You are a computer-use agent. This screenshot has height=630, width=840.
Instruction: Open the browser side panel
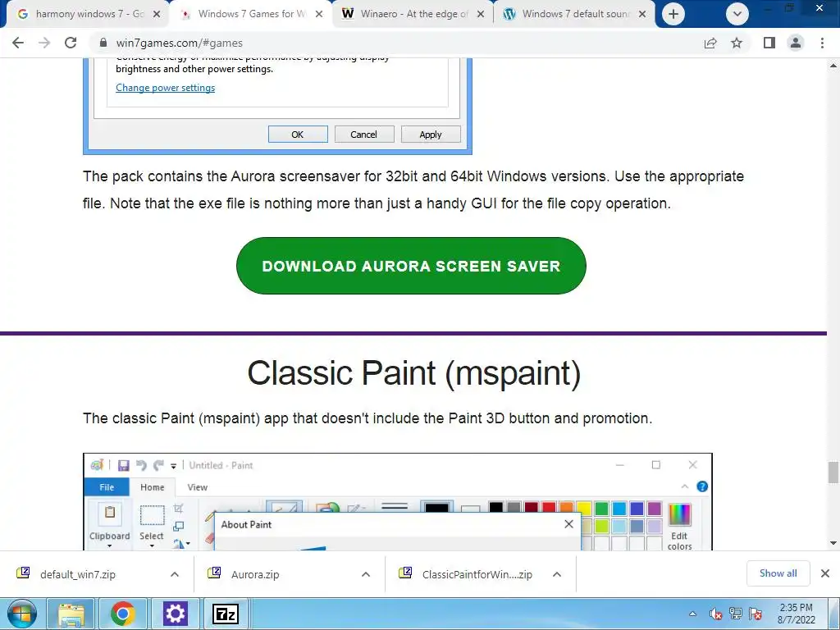(x=769, y=43)
